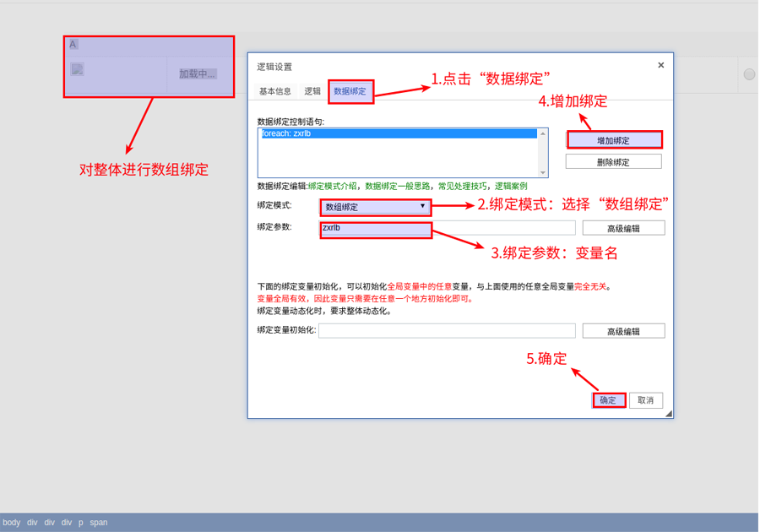Click the round toggle right of the dialog

coord(749,74)
